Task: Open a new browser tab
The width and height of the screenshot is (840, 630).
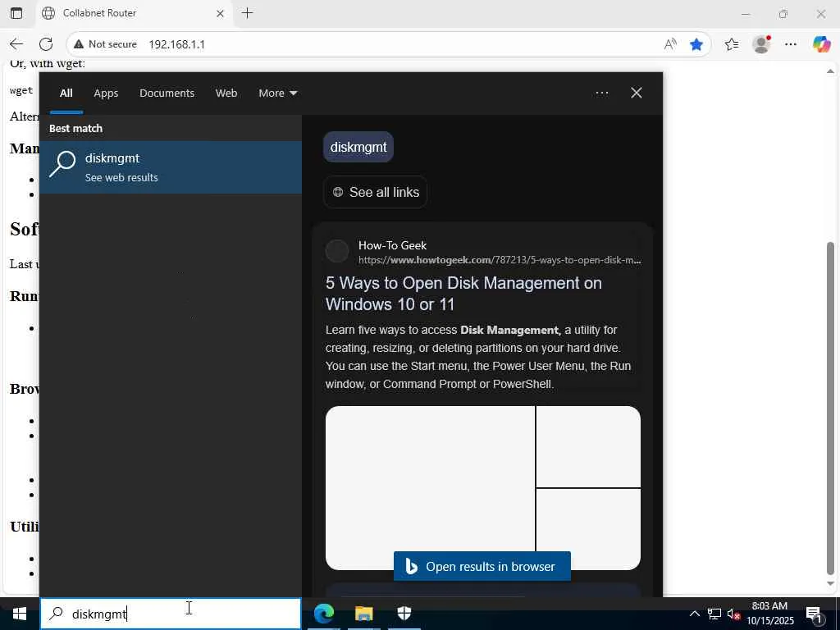Action: (247, 13)
